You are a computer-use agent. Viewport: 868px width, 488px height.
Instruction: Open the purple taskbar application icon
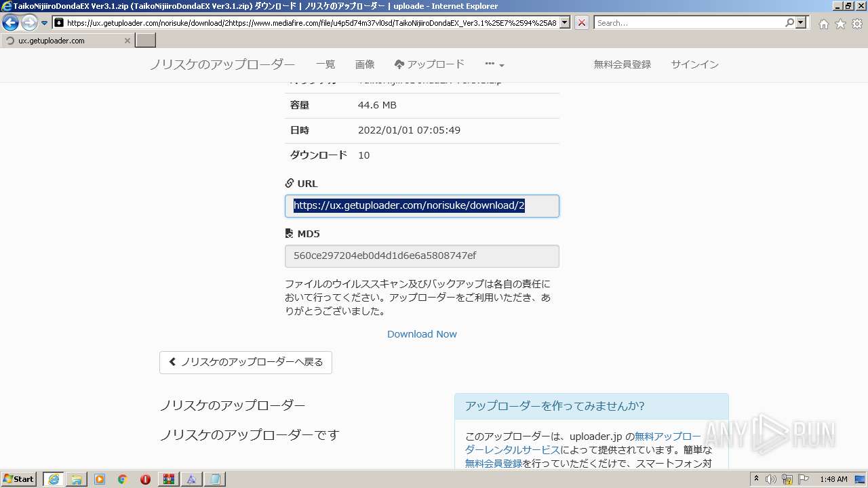tap(192, 479)
